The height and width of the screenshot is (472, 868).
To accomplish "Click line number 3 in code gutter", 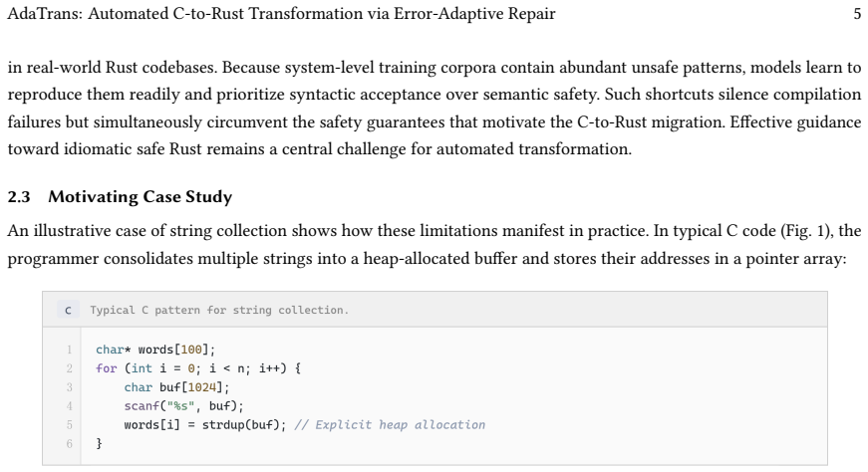I will coord(69,387).
